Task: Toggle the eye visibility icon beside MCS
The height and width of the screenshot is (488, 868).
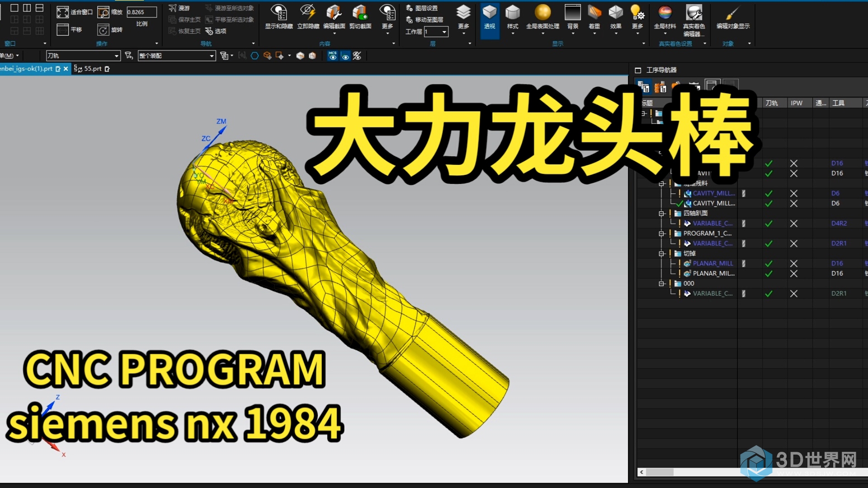Action: (345, 56)
